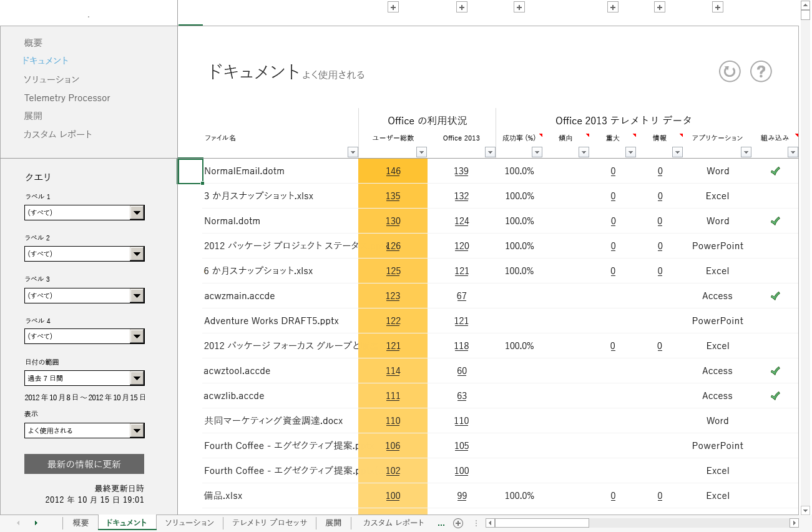
Task: Select acwztool.accde file name cell
Action: (x=237, y=371)
